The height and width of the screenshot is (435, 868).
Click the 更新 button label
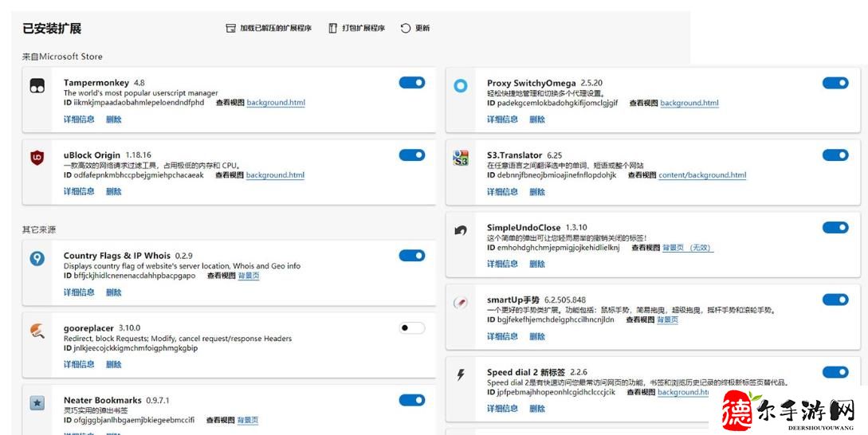(x=422, y=28)
